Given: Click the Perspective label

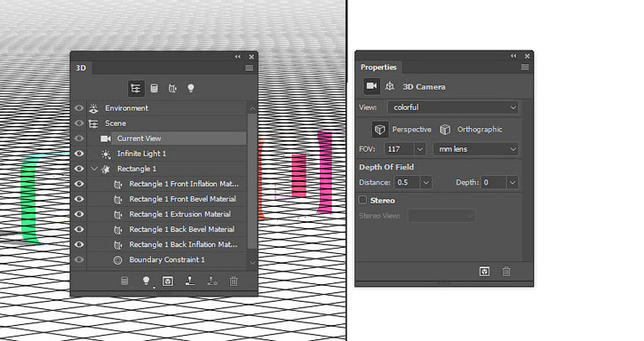Looking at the screenshot, I should point(411,130).
